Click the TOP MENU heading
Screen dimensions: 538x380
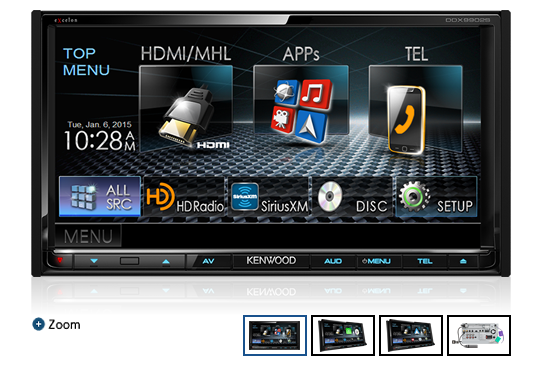pyautogui.click(x=86, y=62)
